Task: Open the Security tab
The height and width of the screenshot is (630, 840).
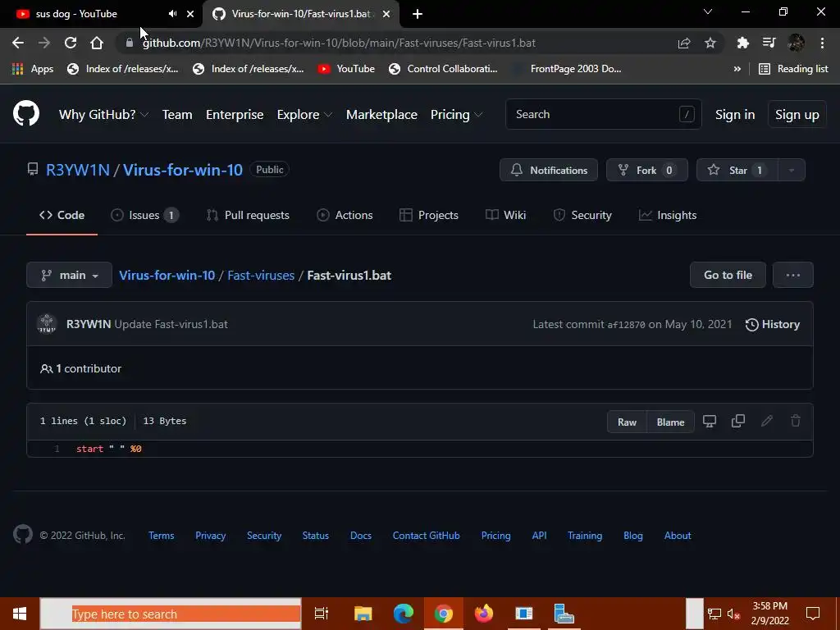Action: (582, 215)
